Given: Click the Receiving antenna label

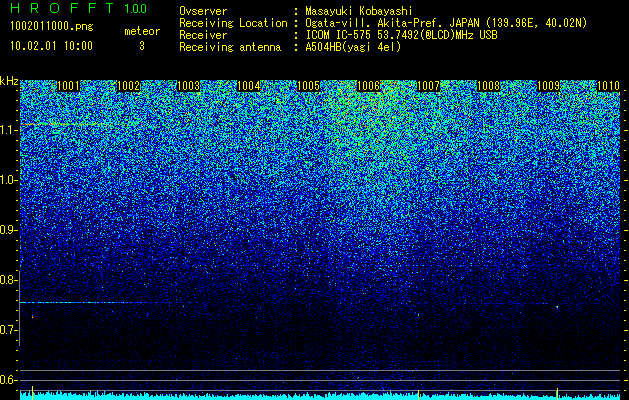Looking at the screenshot, I should click(x=230, y=47).
